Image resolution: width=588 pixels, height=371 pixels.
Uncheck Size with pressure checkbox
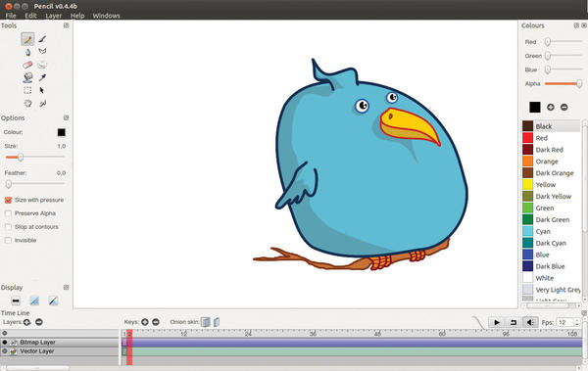click(x=8, y=200)
